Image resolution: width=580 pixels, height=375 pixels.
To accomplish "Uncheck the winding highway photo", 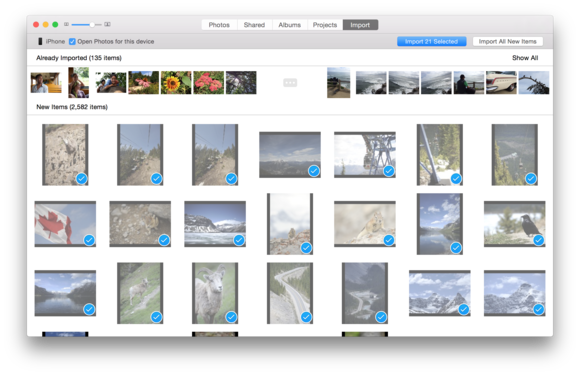I will click(x=306, y=317).
